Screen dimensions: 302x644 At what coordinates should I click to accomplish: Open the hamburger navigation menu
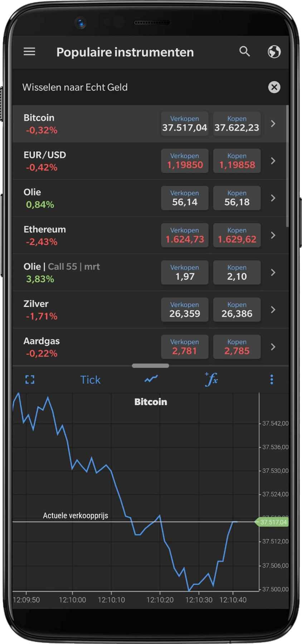click(29, 52)
